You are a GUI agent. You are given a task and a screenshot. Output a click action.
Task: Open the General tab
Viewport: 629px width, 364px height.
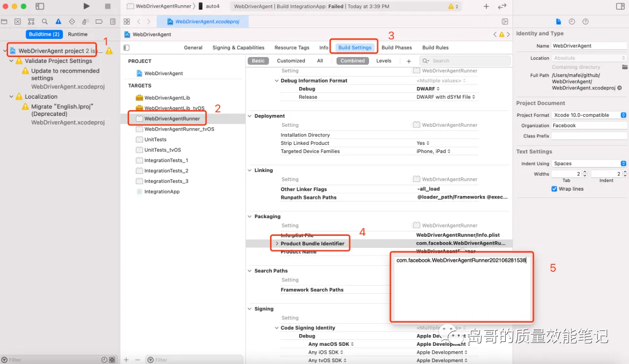pyautogui.click(x=193, y=48)
